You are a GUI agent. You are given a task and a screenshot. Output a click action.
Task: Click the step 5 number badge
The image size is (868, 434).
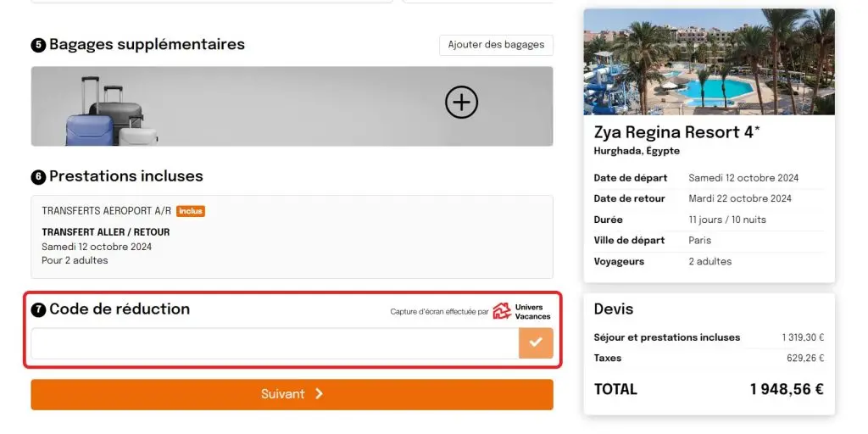[x=38, y=45]
